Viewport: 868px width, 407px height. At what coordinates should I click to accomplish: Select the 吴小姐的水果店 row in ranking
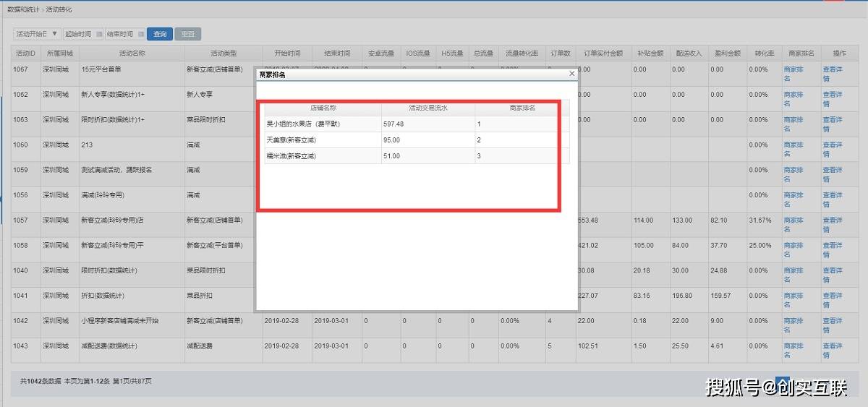coord(323,124)
